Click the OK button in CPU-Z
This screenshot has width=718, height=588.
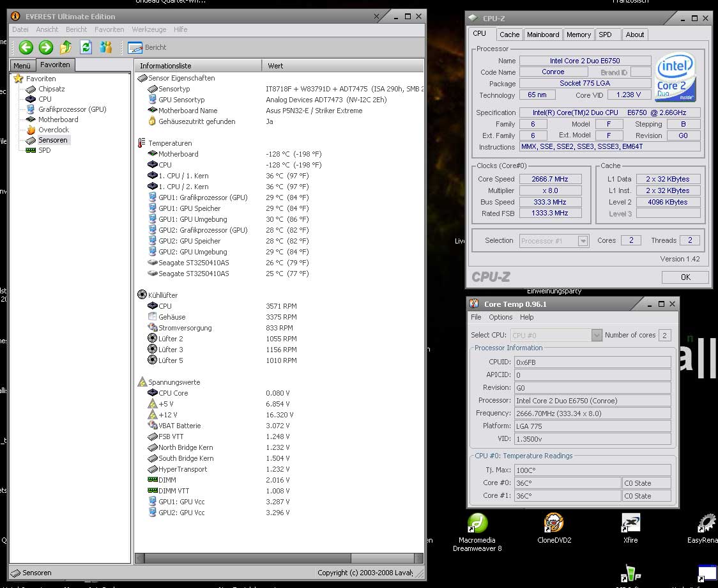(x=685, y=277)
